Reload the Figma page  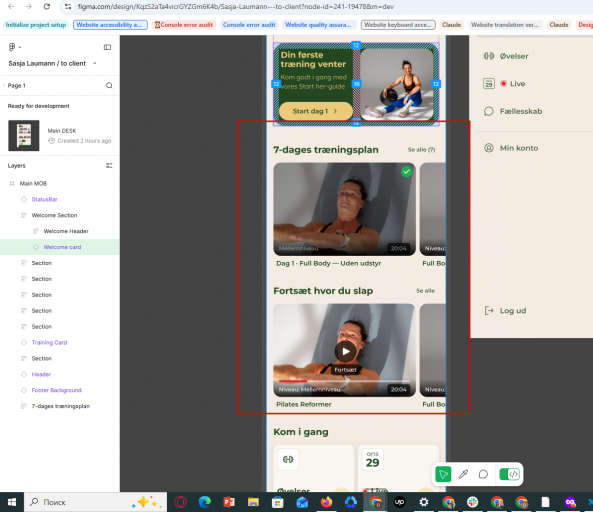pos(47,6)
